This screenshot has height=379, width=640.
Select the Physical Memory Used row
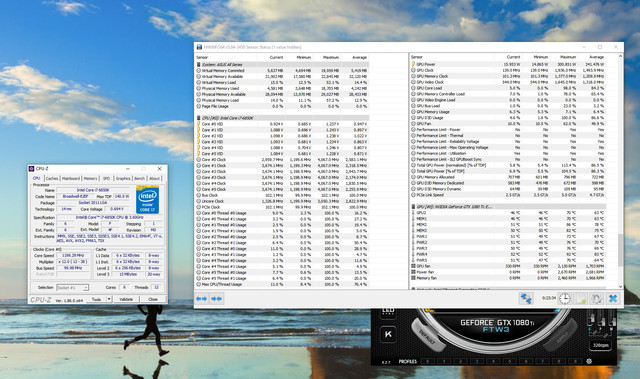click(282, 88)
